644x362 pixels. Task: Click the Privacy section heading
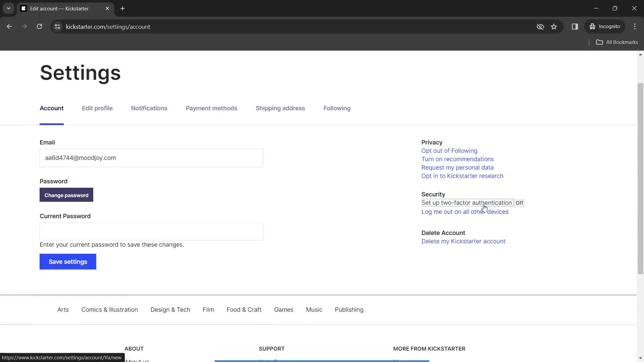coord(432,142)
